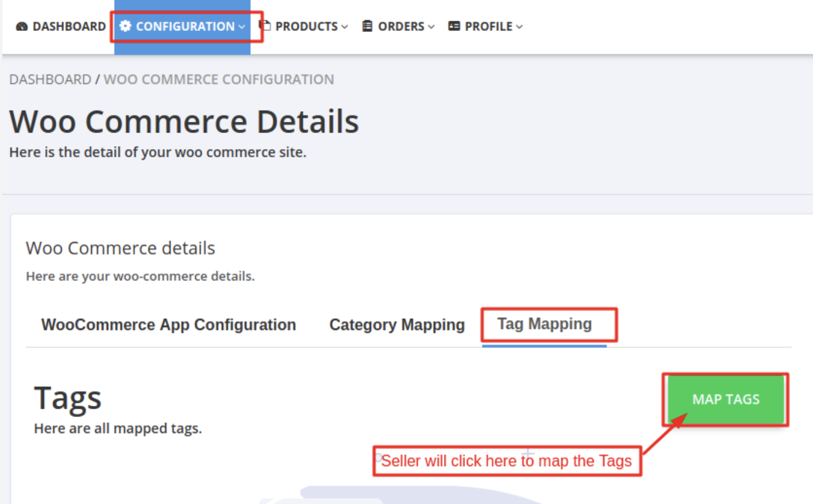813x504 pixels.
Task: Switch to WooCommerce App Configuration tab
Action: point(169,325)
